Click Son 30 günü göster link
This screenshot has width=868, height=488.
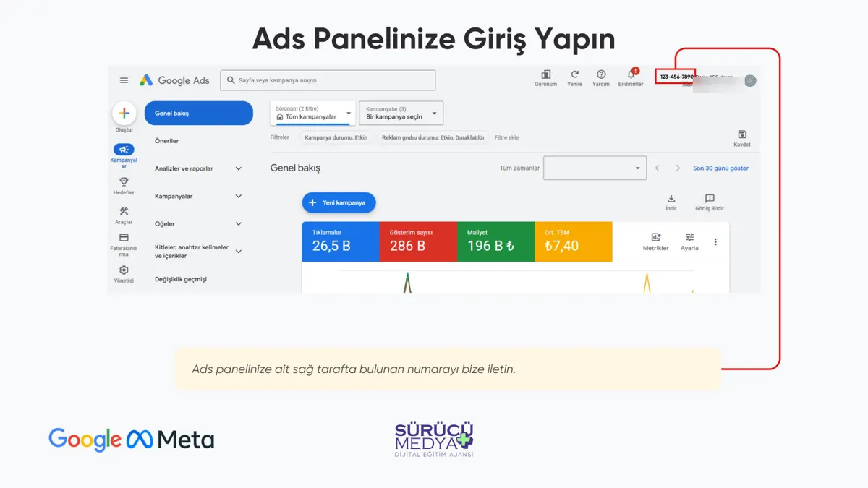(720, 168)
